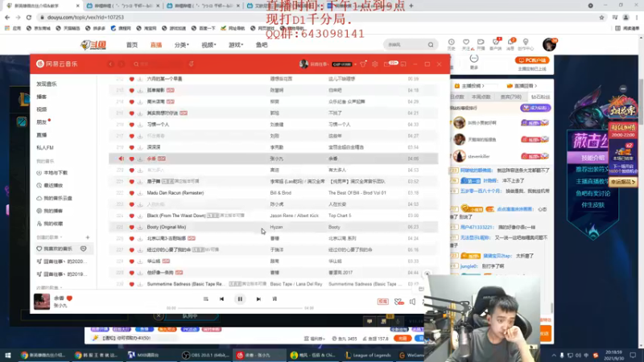Select 视频 in the sidebar
Screen dimensions: 644x362
point(42,109)
